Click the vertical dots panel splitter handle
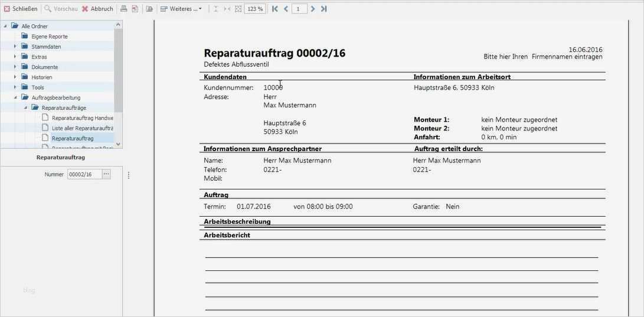This screenshot has height=317, width=644. (x=129, y=175)
